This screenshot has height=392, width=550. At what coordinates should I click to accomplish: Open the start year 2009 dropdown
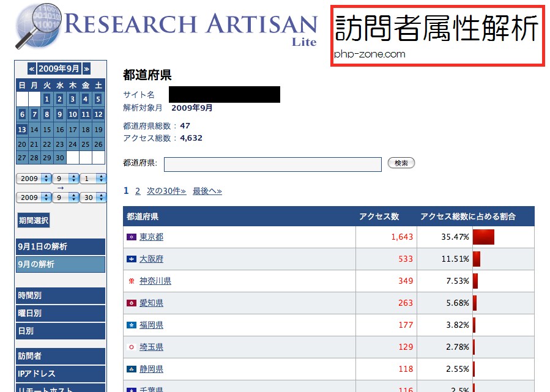click(34, 179)
